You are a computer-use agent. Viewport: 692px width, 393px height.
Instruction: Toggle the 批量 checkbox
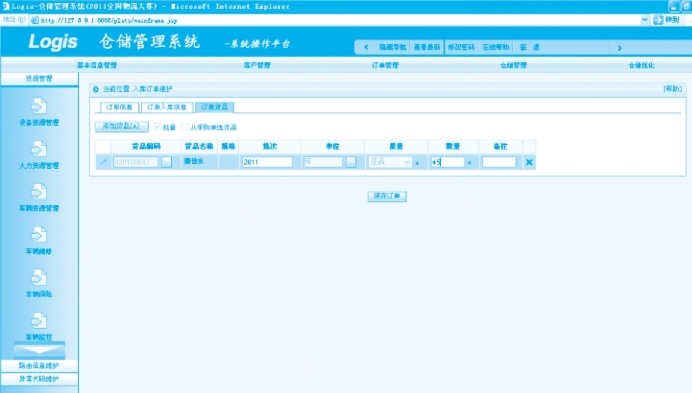(158, 127)
